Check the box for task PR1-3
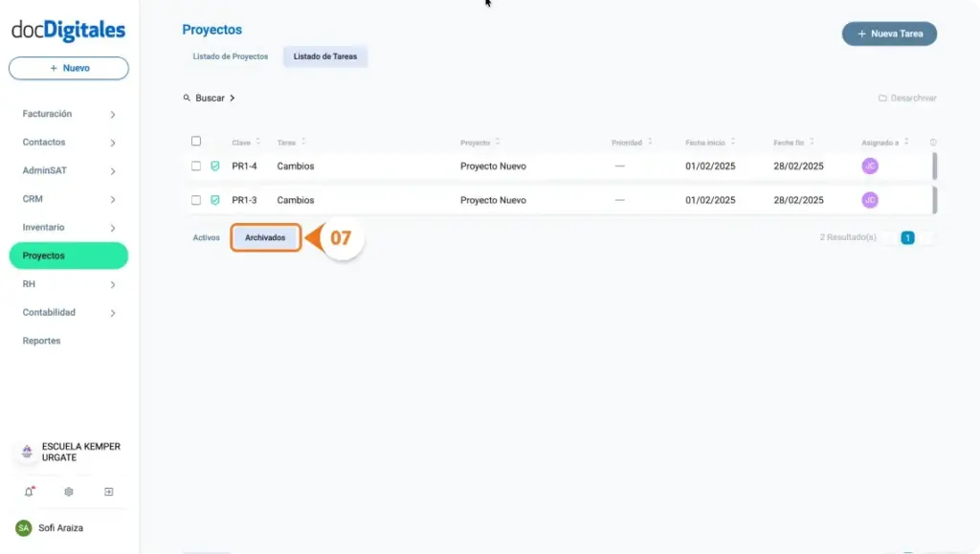 click(196, 201)
